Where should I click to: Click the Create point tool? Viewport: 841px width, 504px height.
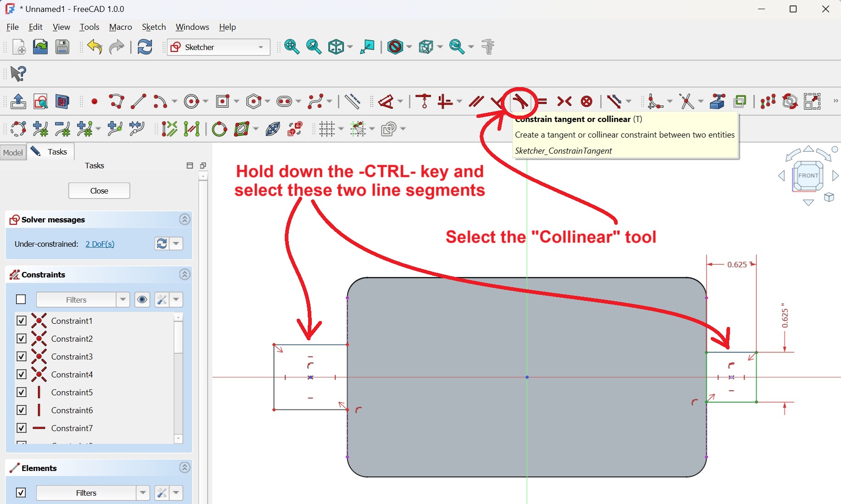point(94,101)
